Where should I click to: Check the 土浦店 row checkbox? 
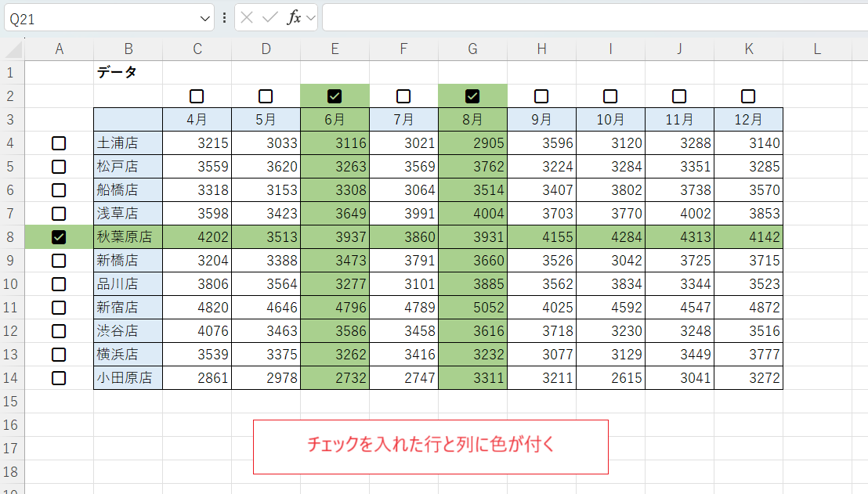(59, 143)
